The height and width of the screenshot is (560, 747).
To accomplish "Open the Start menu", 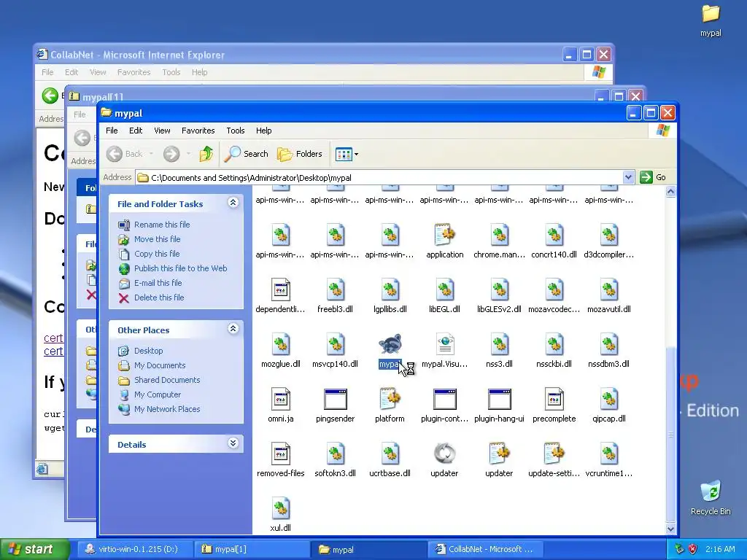I will pos(34,550).
